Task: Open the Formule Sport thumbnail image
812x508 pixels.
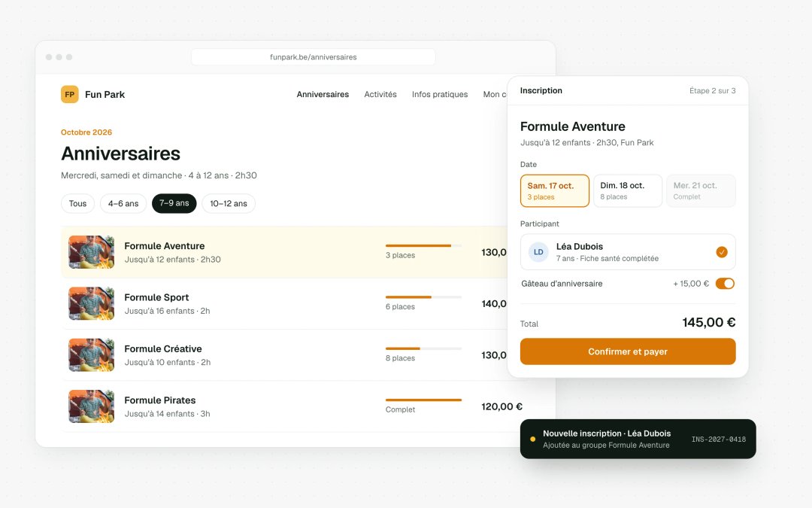Action: point(92,303)
